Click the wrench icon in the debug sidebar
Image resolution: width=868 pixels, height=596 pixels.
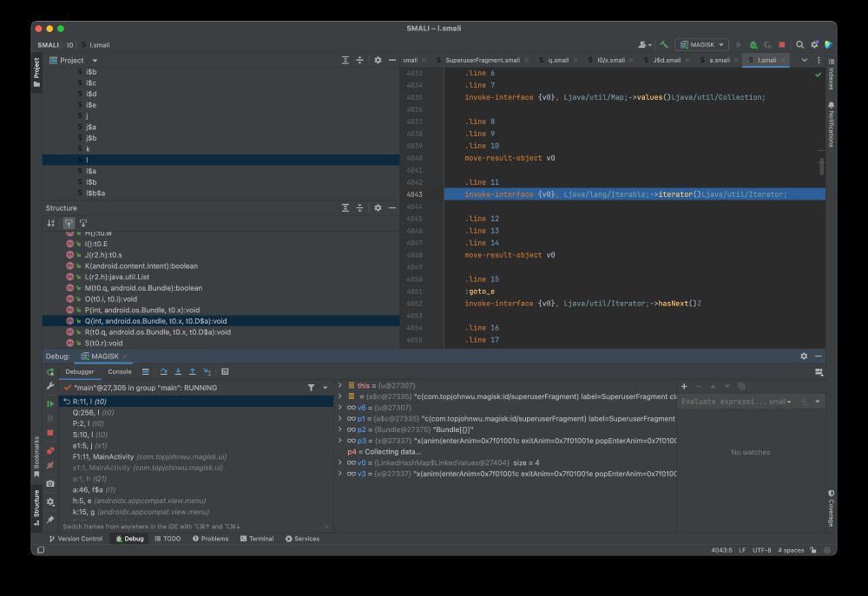[50, 386]
